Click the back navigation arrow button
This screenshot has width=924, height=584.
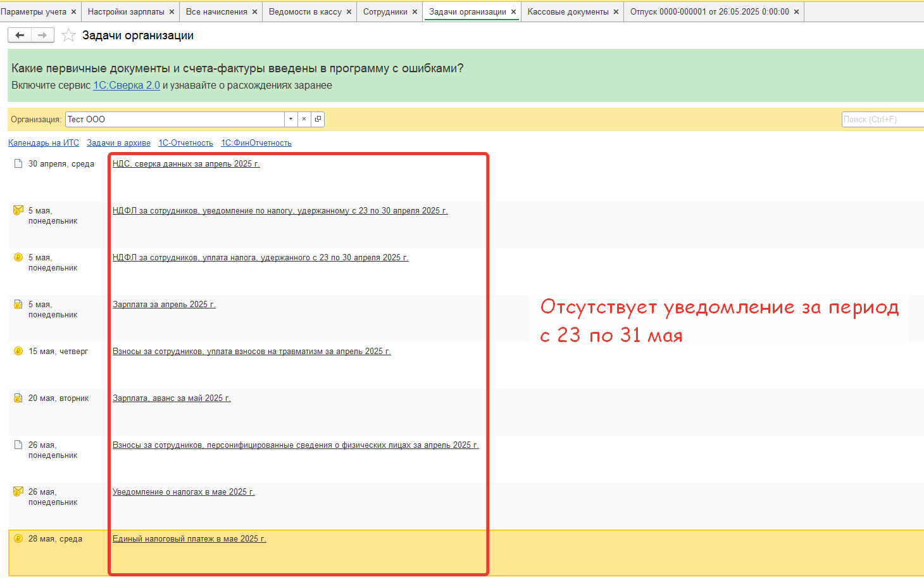coord(20,35)
